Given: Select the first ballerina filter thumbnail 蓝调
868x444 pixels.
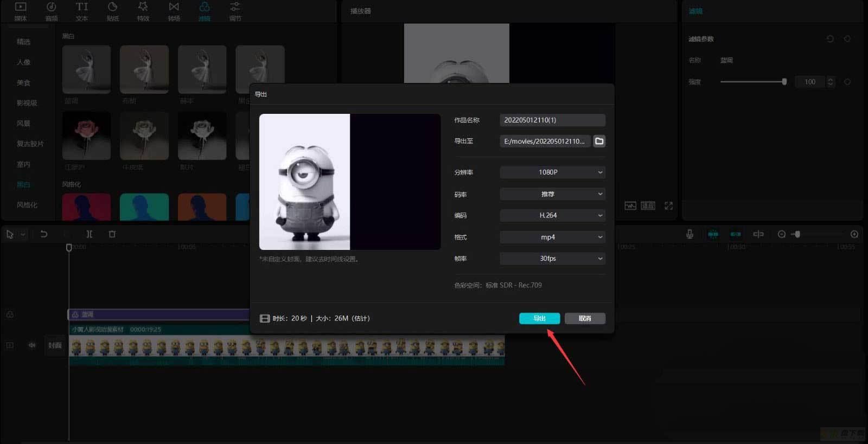Looking at the screenshot, I should (86, 69).
